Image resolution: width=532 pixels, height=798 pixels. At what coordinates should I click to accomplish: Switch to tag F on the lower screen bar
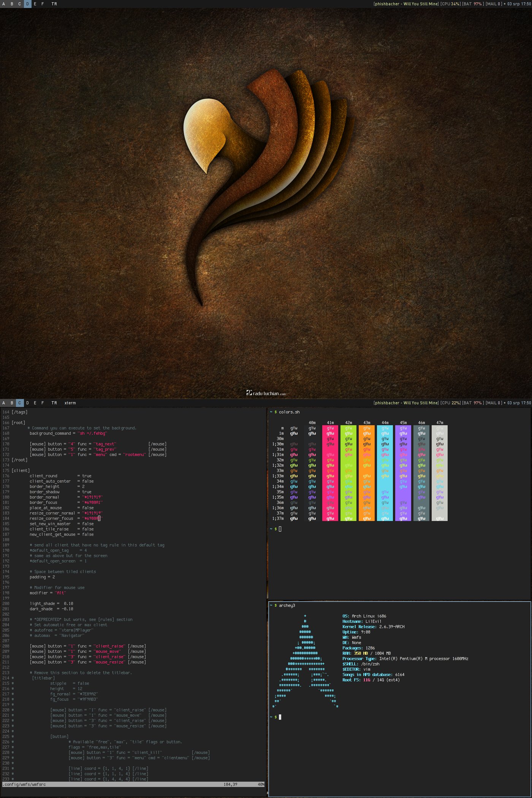click(43, 403)
